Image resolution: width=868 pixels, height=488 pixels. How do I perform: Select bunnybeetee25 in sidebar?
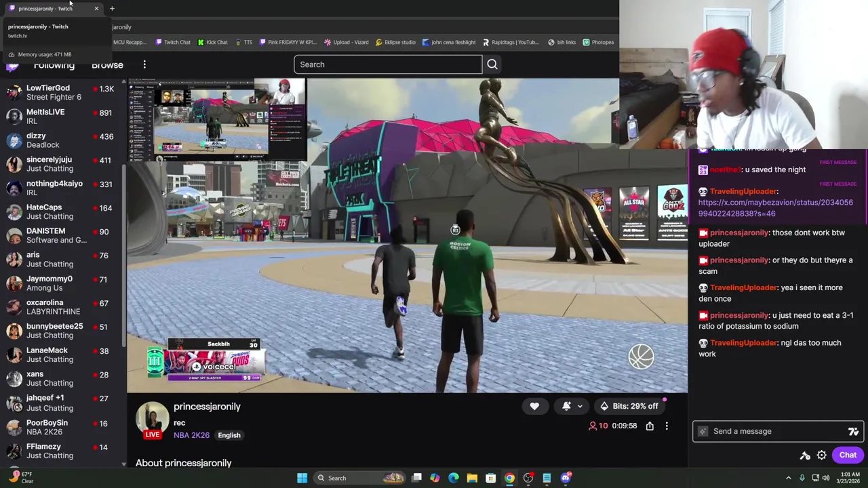(62, 331)
